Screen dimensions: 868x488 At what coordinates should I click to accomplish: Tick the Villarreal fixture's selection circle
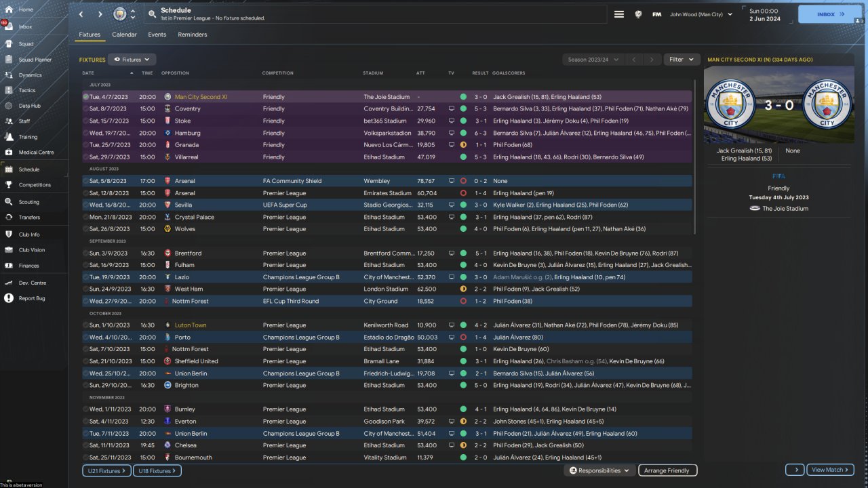point(86,157)
